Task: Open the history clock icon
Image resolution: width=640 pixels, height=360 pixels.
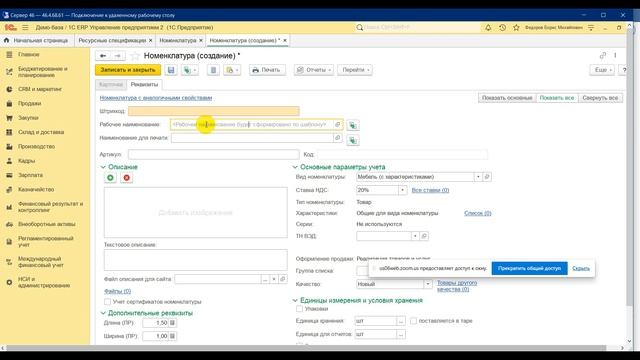Action: pos(502,27)
